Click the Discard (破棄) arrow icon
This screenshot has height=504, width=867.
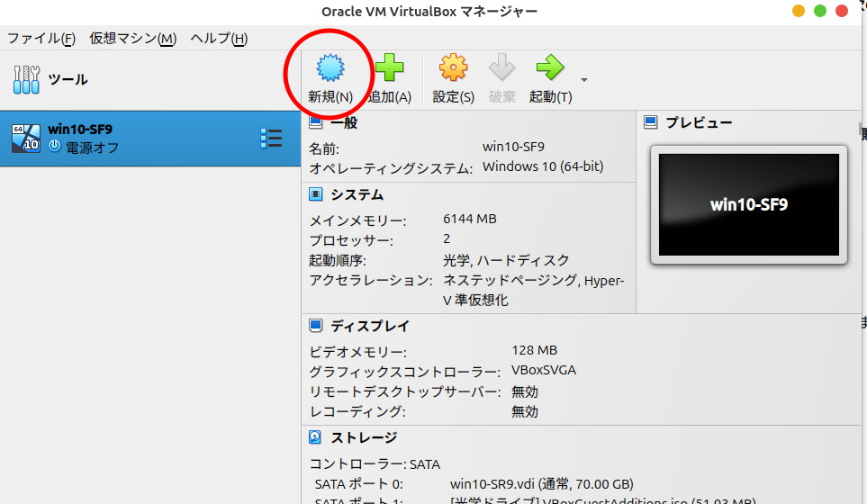(x=501, y=68)
